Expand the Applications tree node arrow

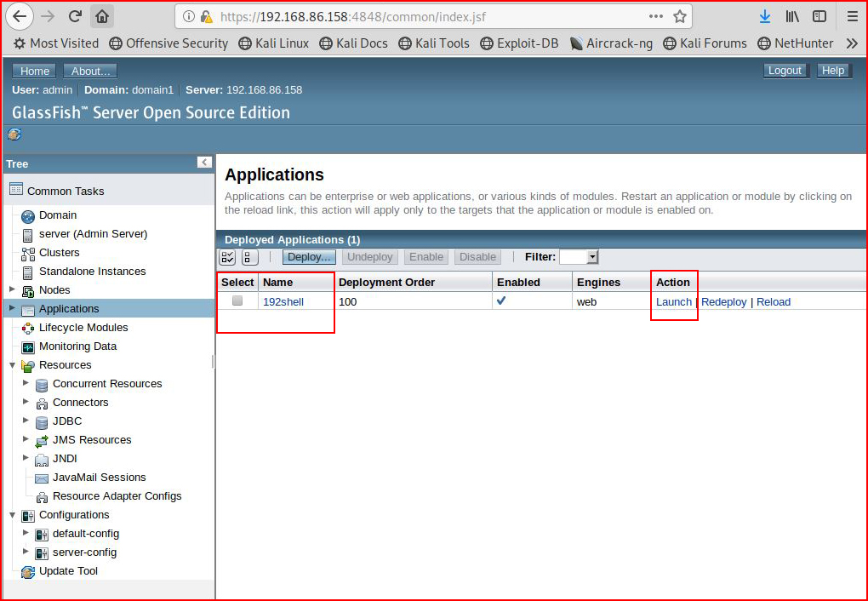[x=12, y=308]
